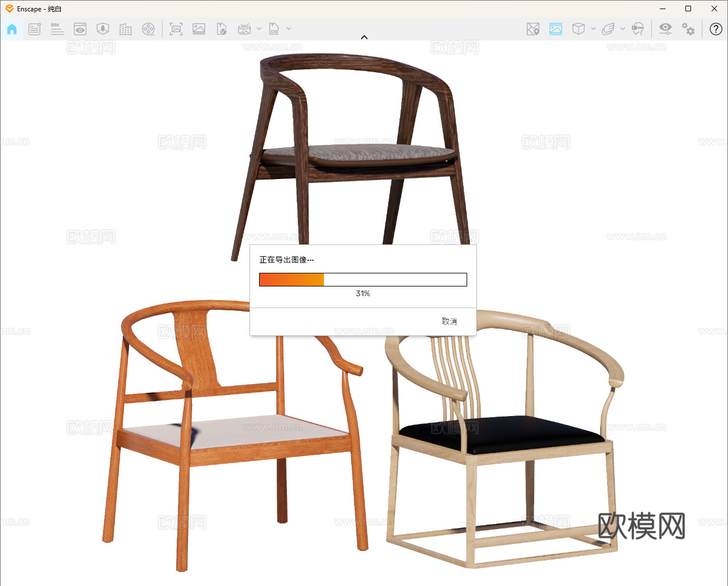Image resolution: width=728 pixels, height=586 pixels.
Task: Minimize the Enscape window
Action: [663, 9]
